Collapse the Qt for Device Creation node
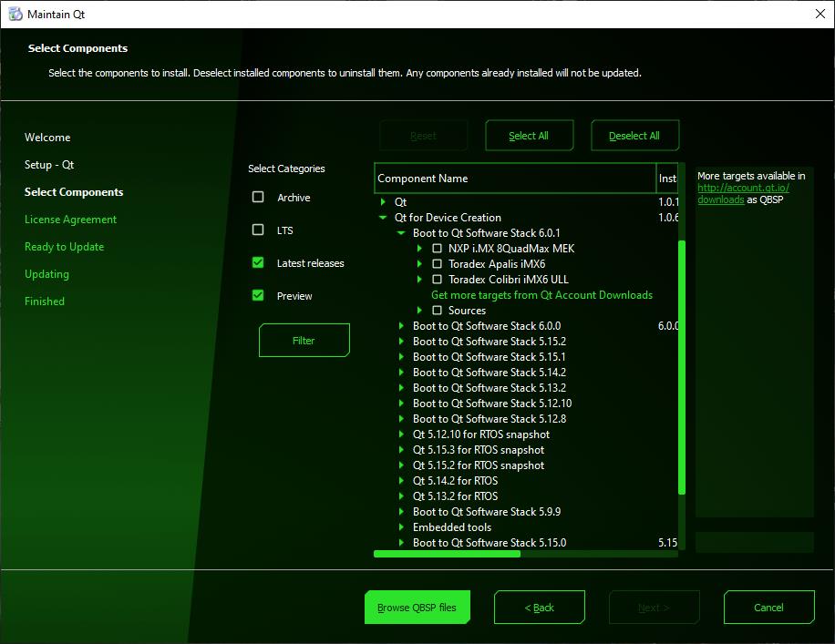 point(384,218)
